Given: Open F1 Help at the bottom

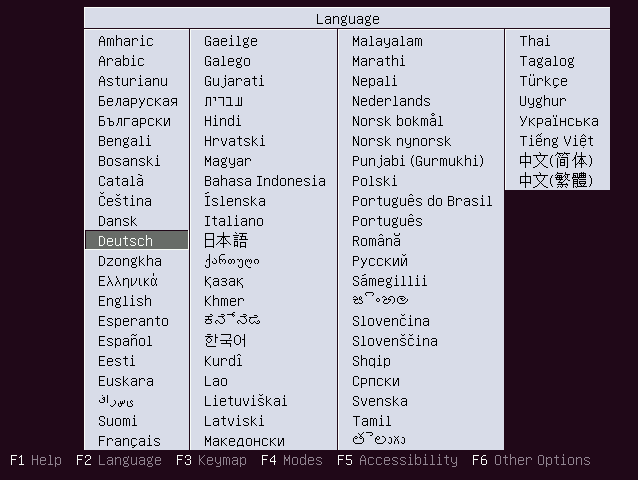Looking at the screenshot, I should click(35, 461).
